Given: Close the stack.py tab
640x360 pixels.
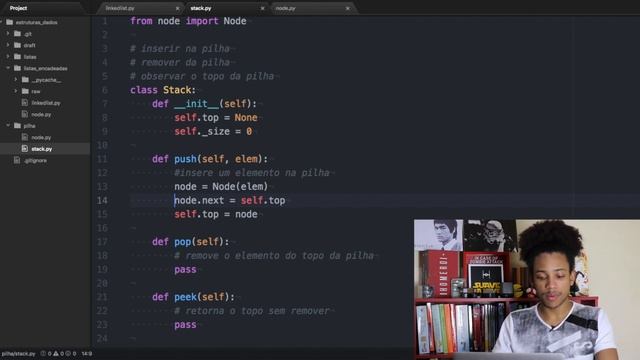Looking at the screenshot, I should click(x=262, y=8).
